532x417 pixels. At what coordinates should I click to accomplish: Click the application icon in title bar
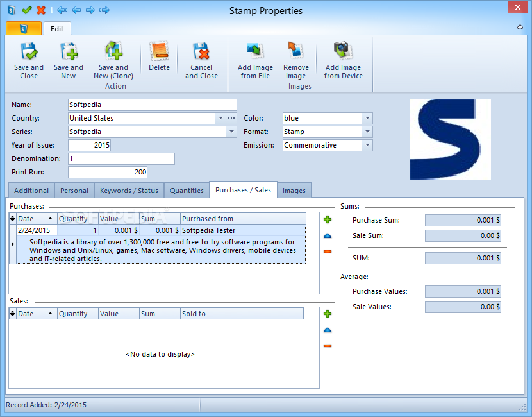(x=12, y=10)
